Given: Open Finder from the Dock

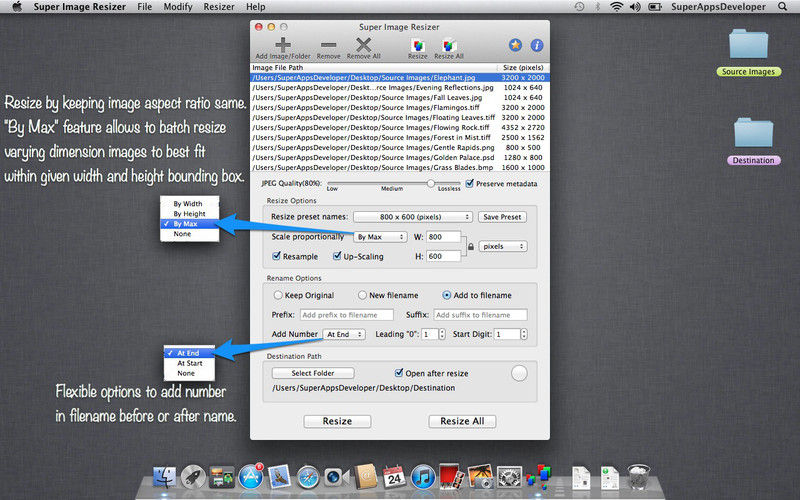Looking at the screenshot, I should coord(164,478).
